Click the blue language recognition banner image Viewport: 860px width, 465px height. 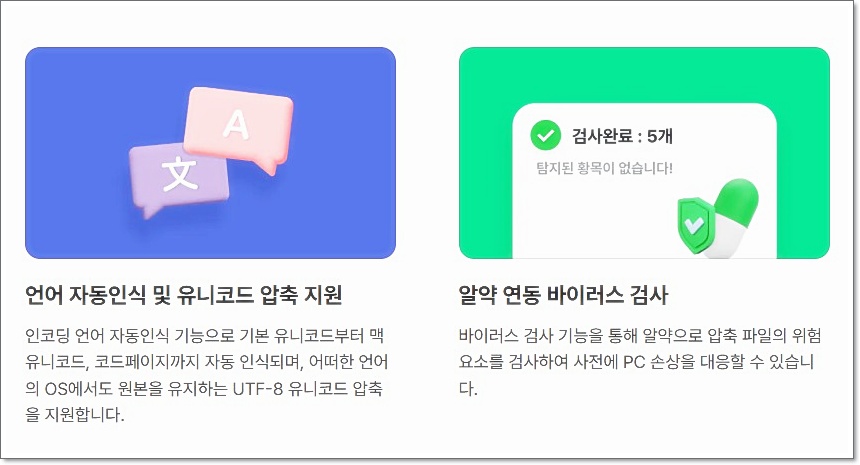[211, 153]
